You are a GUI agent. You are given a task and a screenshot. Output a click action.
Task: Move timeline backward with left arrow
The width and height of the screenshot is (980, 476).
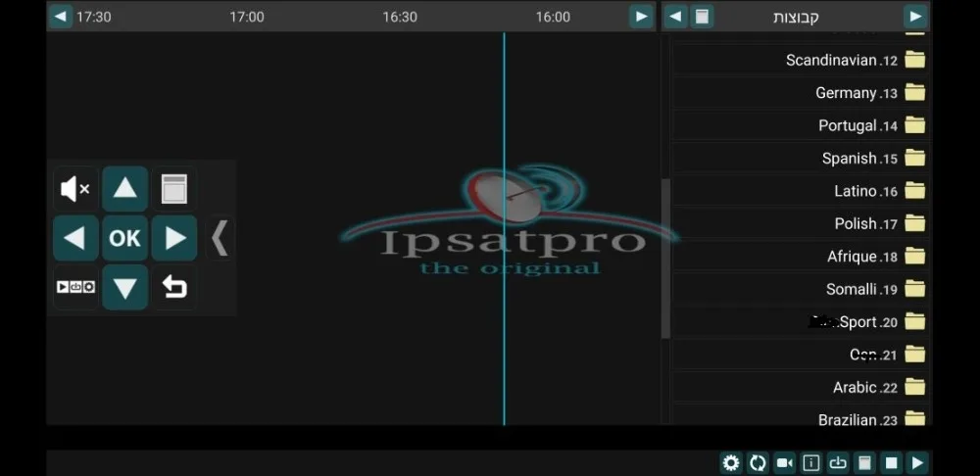(x=61, y=17)
